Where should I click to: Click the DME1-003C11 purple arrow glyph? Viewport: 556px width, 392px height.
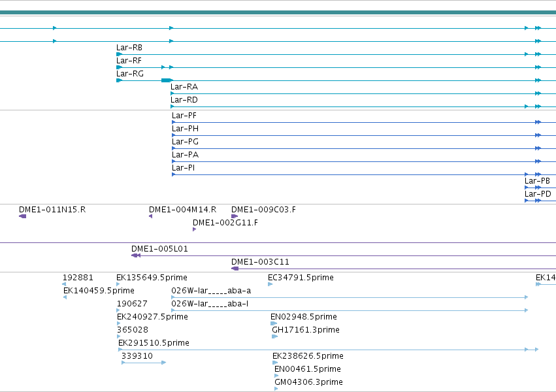pos(235,269)
